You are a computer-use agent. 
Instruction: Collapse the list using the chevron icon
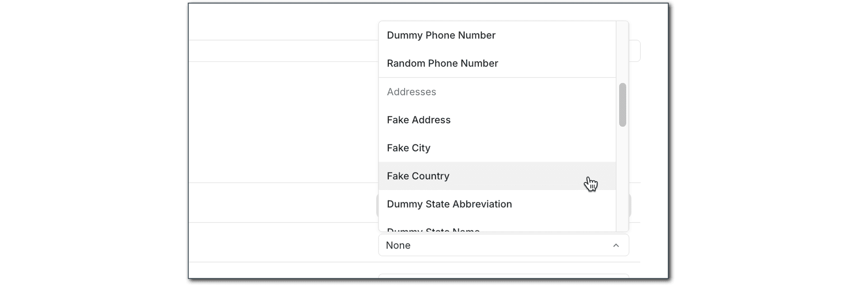point(616,245)
